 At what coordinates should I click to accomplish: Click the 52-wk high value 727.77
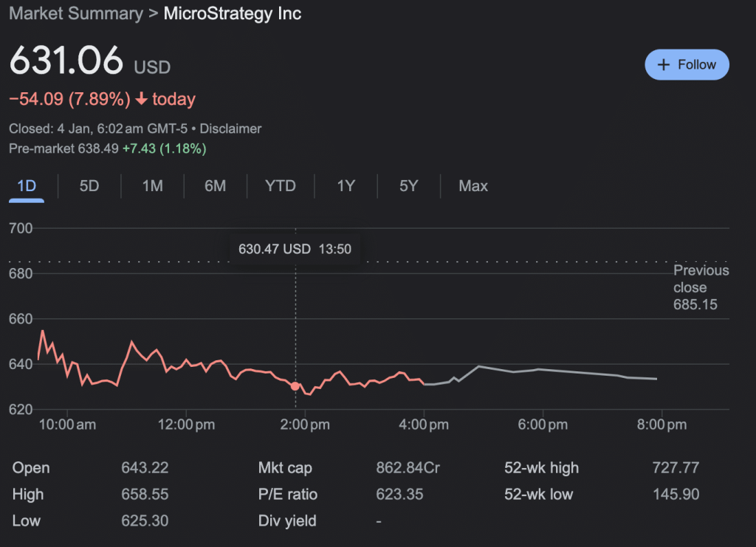[x=675, y=467]
